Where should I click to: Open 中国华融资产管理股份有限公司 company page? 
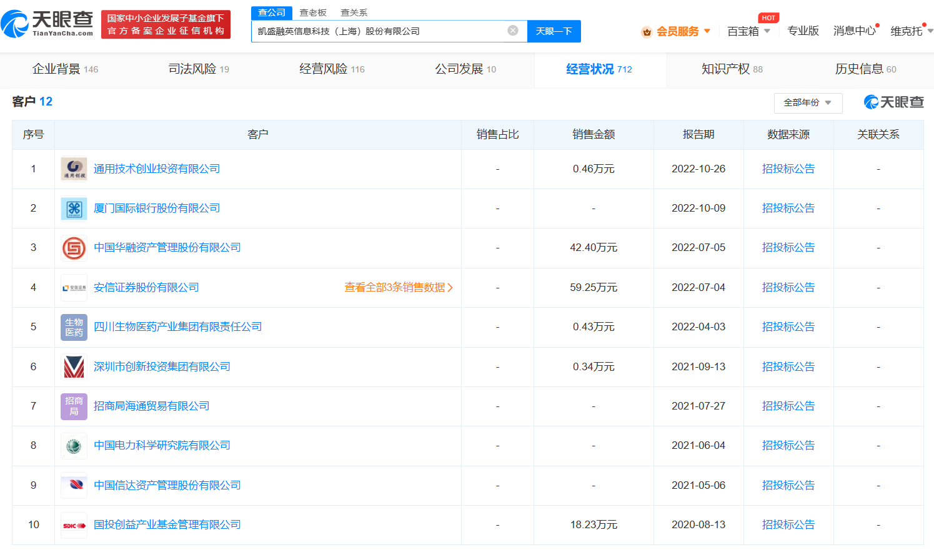pyautogui.click(x=167, y=247)
